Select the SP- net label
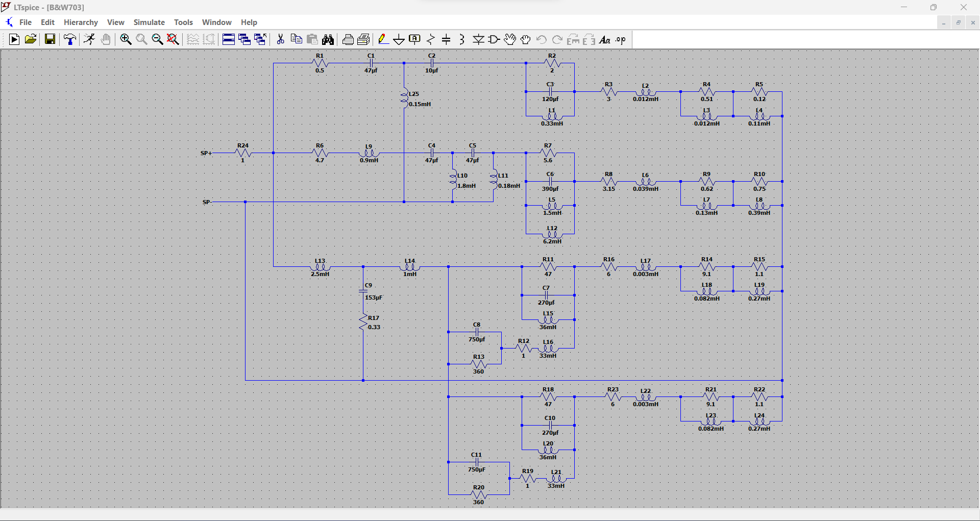The height and width of the screenshot is (521, 980). pyautogui.click(x=206, y=202)
